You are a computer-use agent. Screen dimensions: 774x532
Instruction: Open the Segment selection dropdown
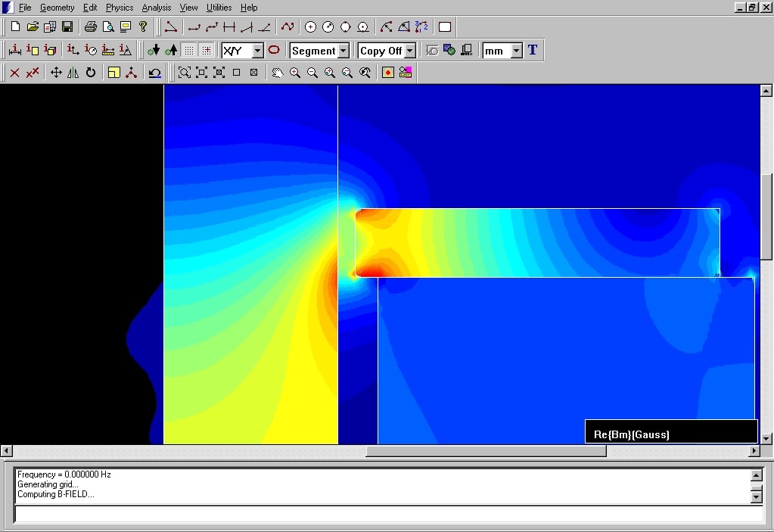coord(343,51)
